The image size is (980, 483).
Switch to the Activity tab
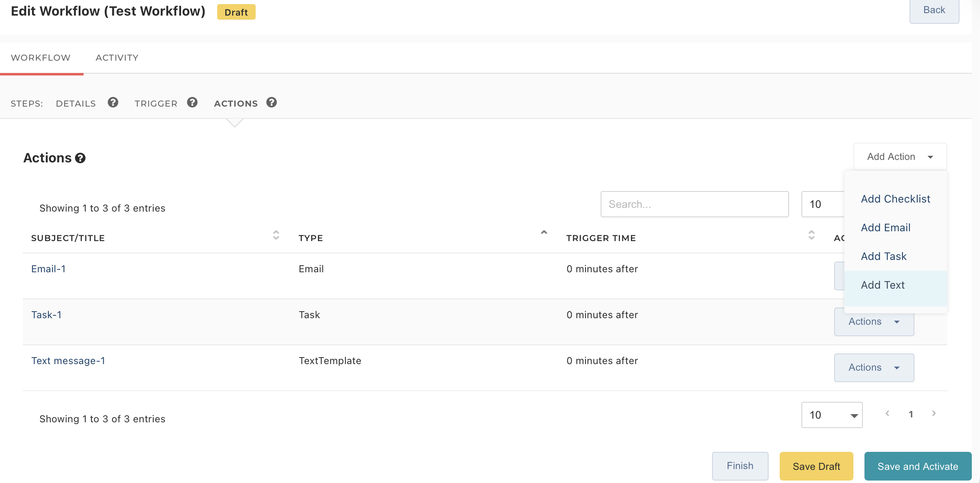(117, 58)
